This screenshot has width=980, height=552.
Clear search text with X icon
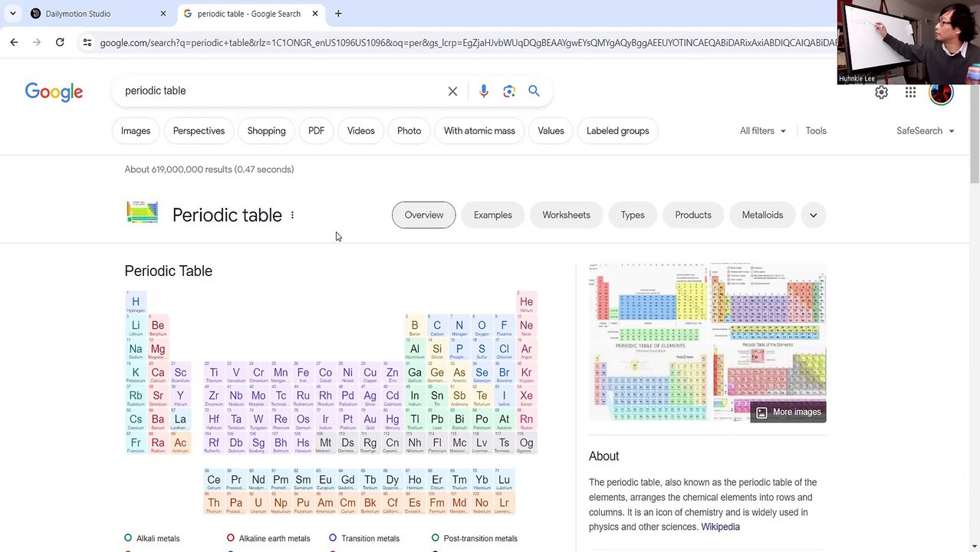452,91
